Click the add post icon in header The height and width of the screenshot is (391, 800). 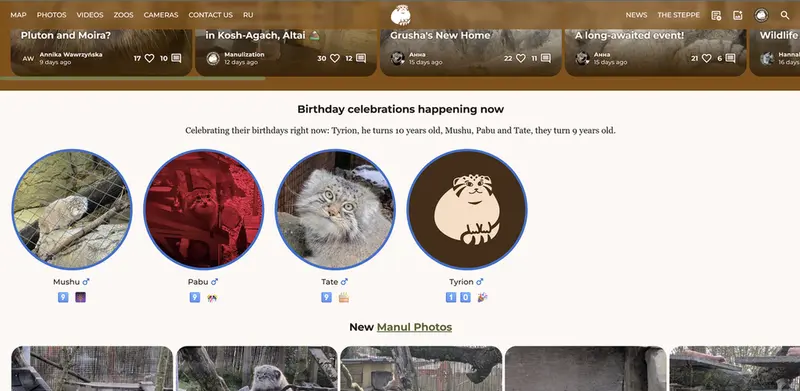coord(716,15)
